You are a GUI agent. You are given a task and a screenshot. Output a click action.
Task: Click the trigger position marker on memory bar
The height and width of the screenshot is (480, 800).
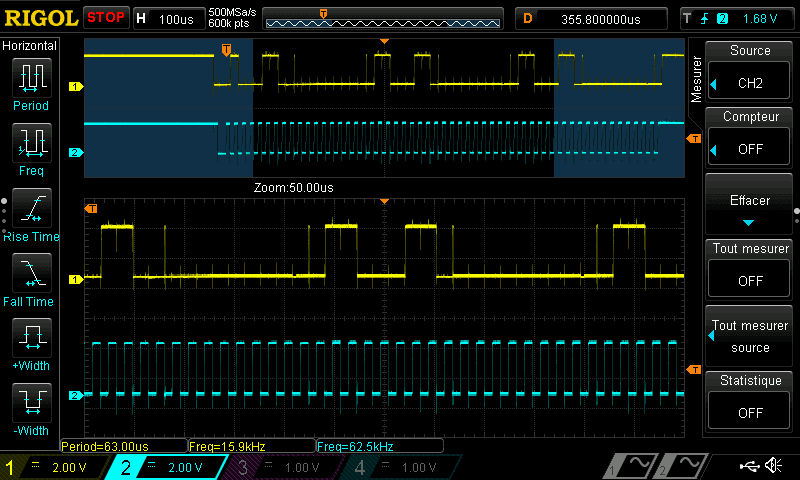(x=323, y=14)
